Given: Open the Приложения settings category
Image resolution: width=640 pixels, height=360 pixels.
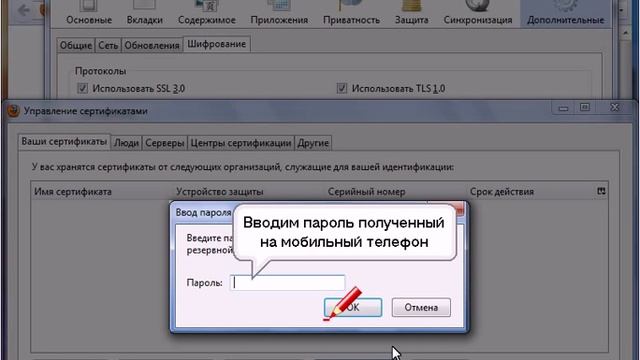Looking at the screenshot, I should pos(279,13).
